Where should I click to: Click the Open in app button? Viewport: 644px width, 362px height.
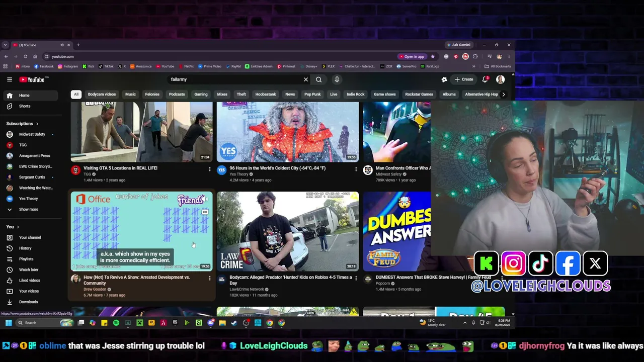coord(412,56)
